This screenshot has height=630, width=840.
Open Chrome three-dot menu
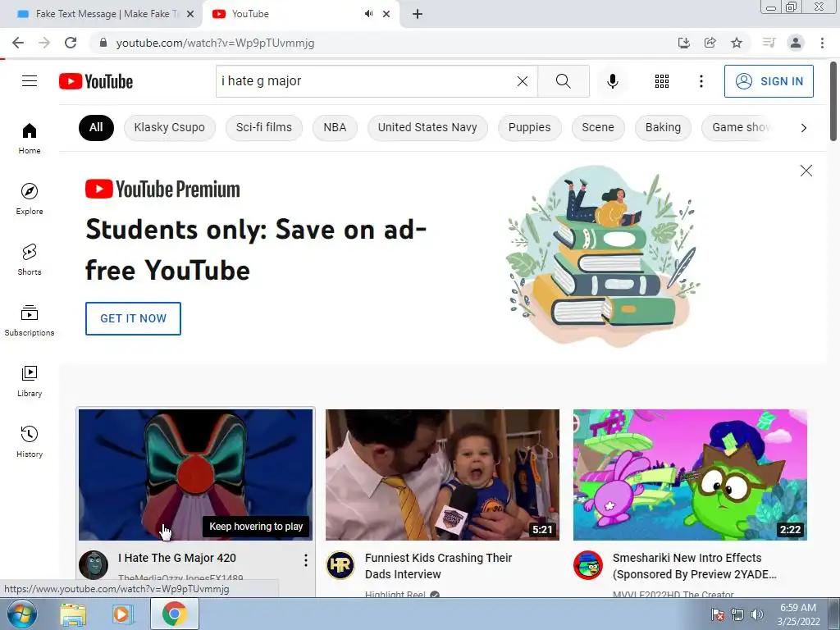(x=822, y=43)
